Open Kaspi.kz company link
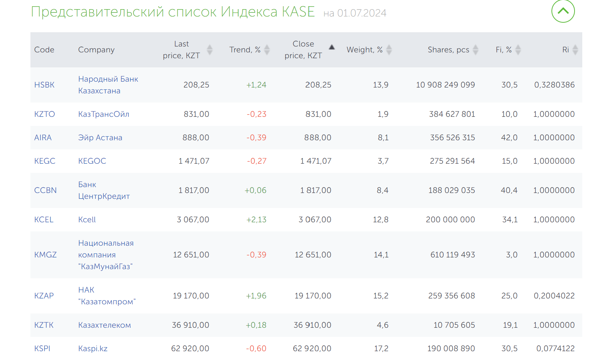The image size is (616, 364). pos(93,349)
